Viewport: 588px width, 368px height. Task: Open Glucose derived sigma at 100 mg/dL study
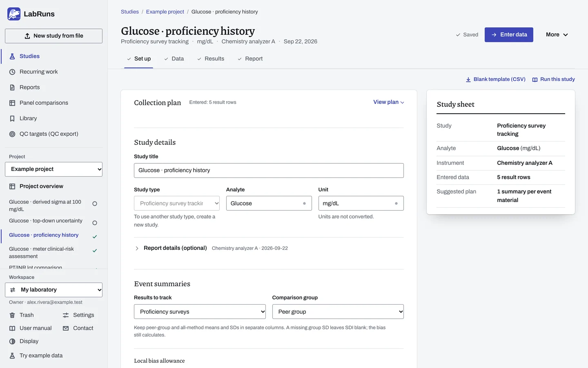pyautogui.click(x=53, y=206)
